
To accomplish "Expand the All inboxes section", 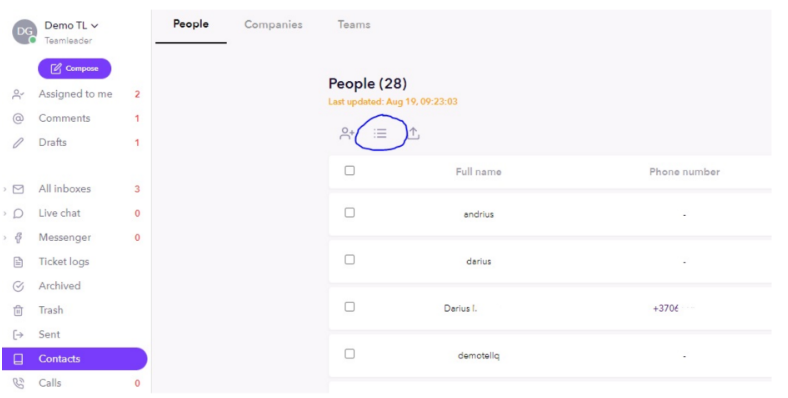I will pos(5,189).
